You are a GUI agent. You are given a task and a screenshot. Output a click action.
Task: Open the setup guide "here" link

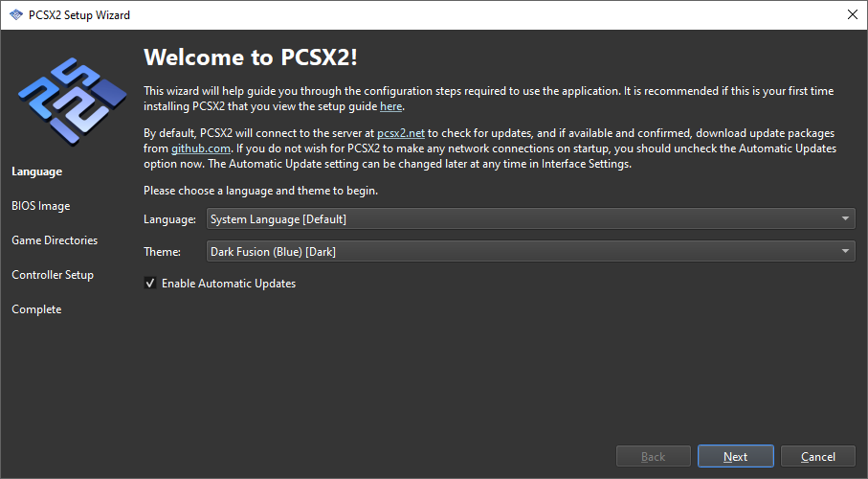pyautogui.click(x=391, y=106)
